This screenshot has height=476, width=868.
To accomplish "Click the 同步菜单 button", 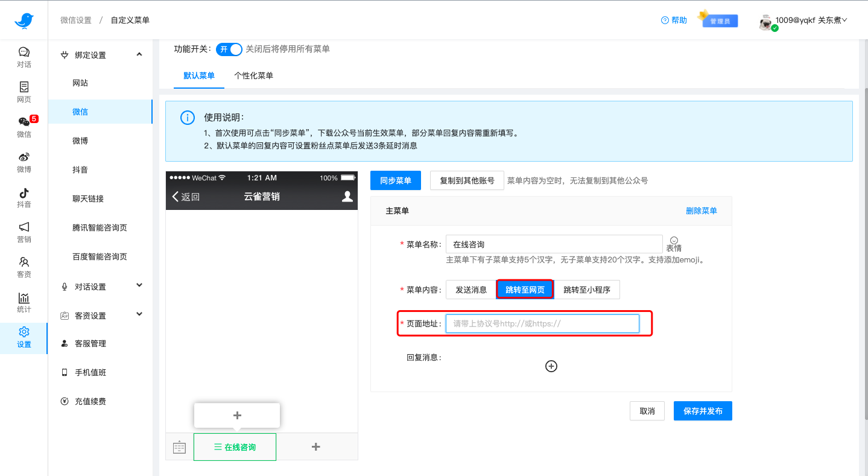I will 395,180.
